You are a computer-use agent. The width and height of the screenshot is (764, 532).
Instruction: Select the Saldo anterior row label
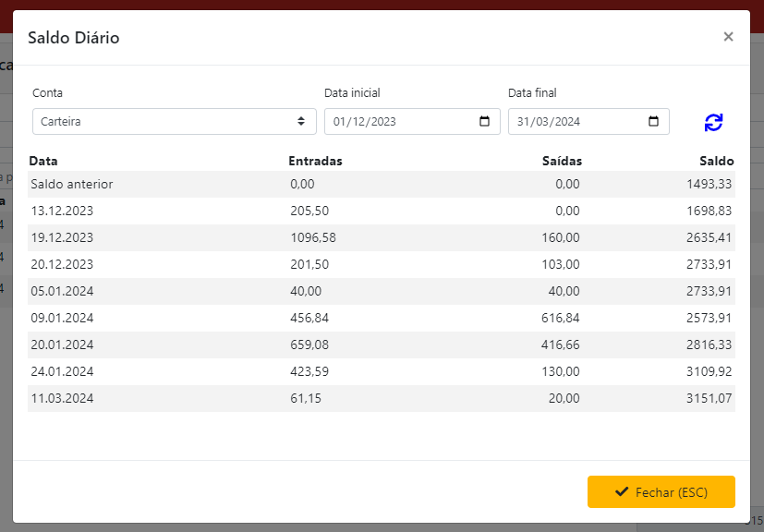(x=71, y=185)
